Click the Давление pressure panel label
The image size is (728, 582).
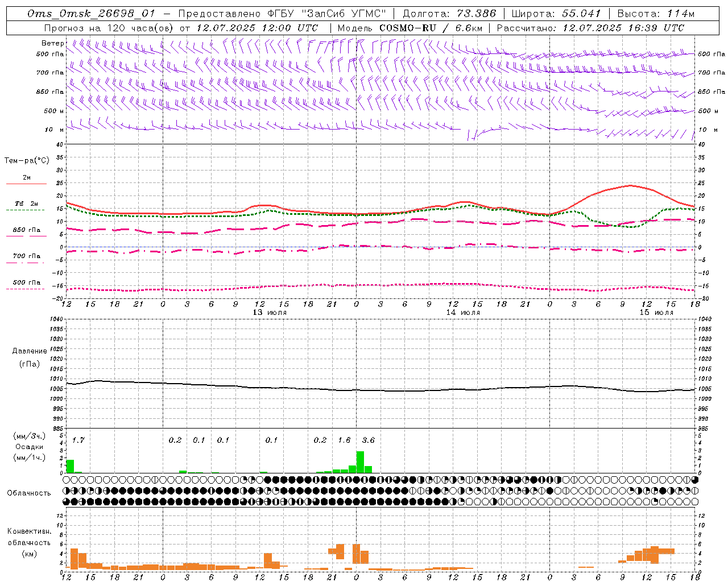[x=30, y=351]
